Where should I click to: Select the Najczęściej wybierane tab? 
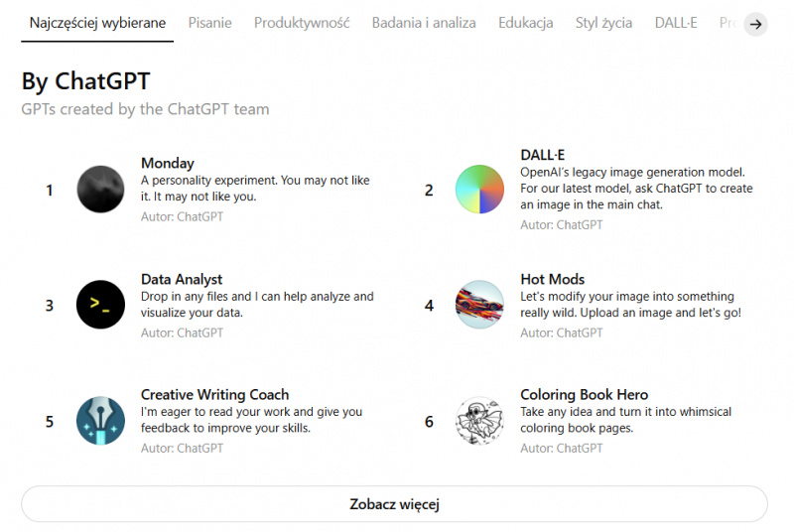(97, 23)
